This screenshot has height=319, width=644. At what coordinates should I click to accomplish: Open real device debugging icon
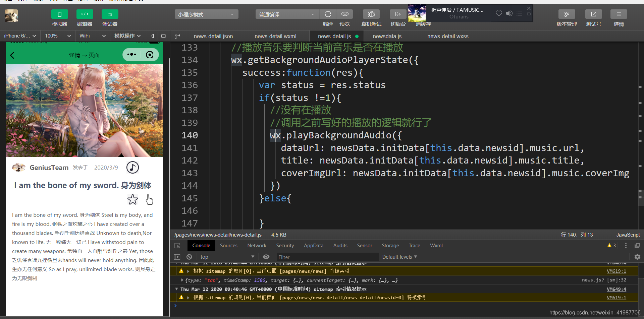point(371,14)
